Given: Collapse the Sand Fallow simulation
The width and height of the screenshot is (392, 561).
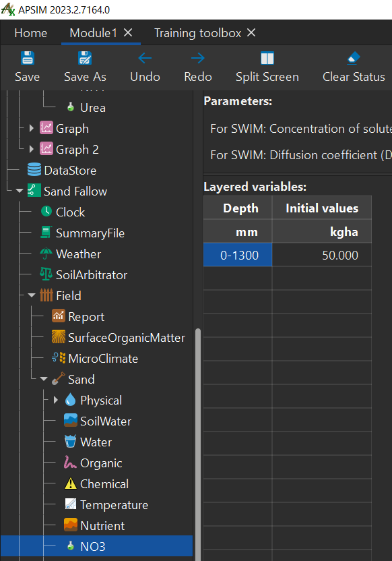Looking at the screenshot, I should [20, 191].
